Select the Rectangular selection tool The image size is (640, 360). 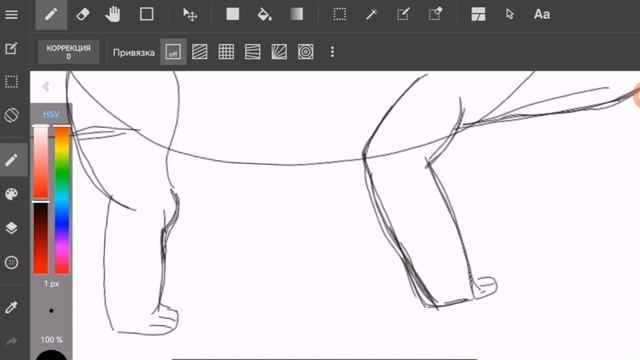tap(340, 14)
